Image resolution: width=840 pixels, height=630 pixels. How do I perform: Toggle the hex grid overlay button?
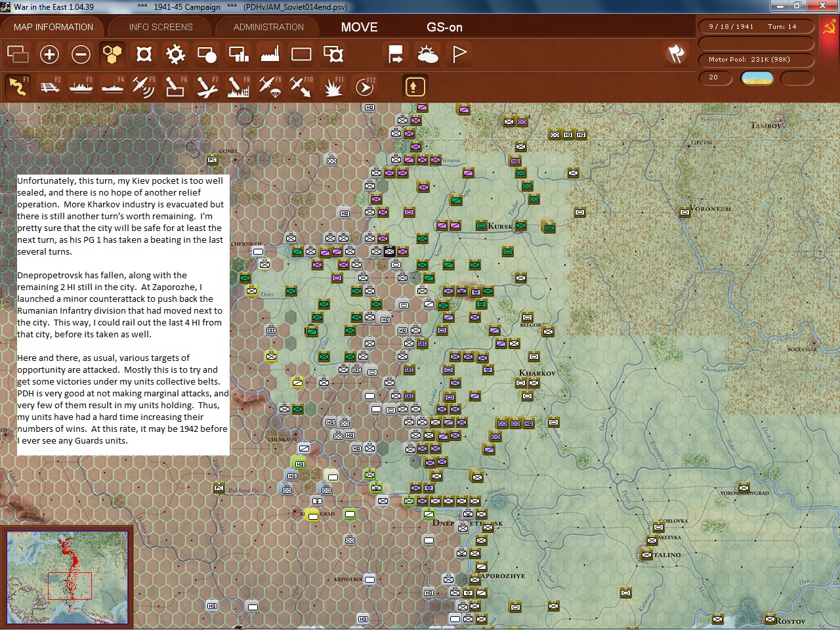coord(112,54)
